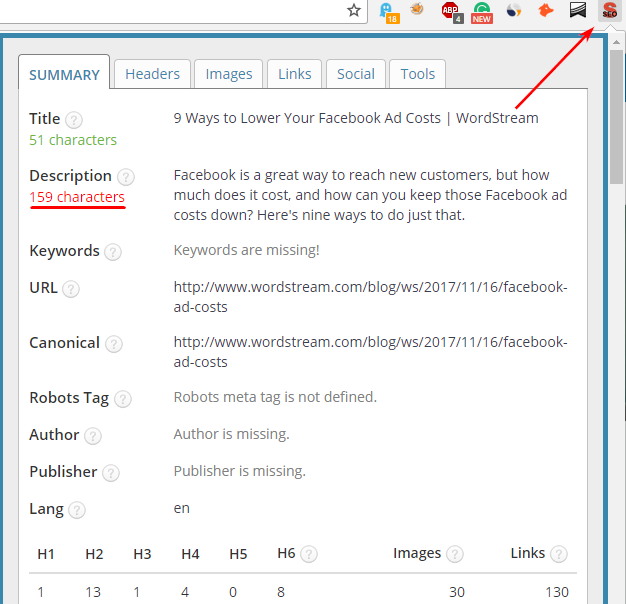
Task: Switch to the Headers tab
Action: (152, 74)
